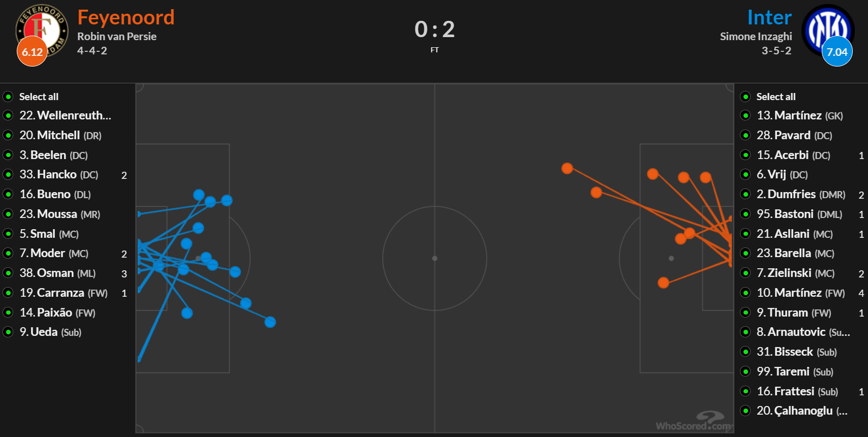Screen dimensions: 868x437
Task: Click the 0 : 2 full-time score
Action: pos(435,29)
